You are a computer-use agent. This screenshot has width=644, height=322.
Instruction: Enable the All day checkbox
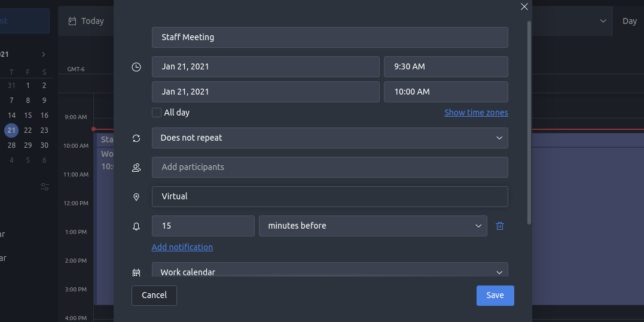(157, 113)
